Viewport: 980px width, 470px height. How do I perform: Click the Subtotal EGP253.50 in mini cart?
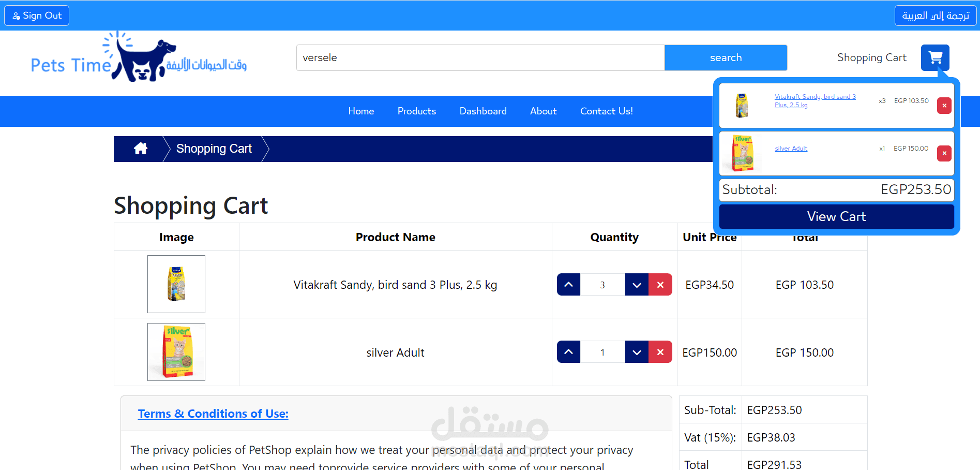[x=916, y=189]
